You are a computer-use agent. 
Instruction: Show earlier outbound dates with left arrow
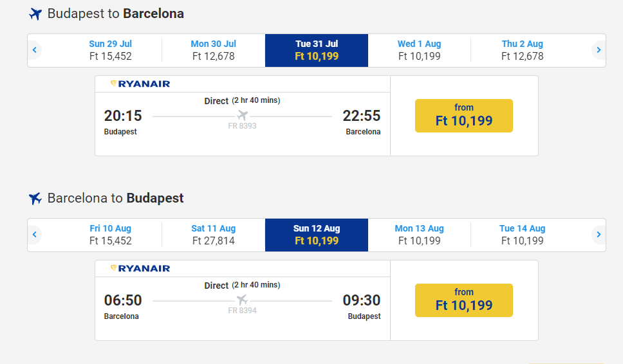pos(35,50)
